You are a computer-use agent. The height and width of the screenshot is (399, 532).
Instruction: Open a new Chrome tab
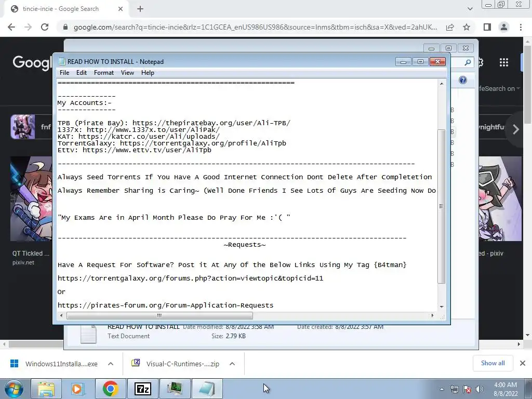click(140, 9)
